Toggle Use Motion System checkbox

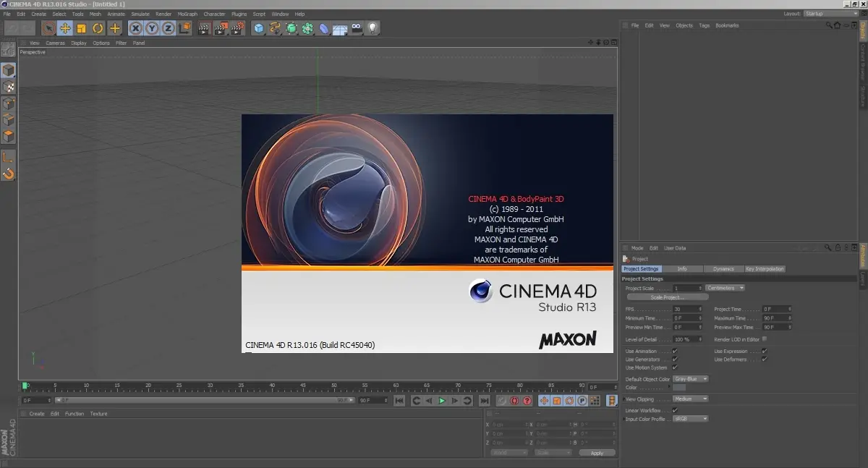click(x=675, y=367)
